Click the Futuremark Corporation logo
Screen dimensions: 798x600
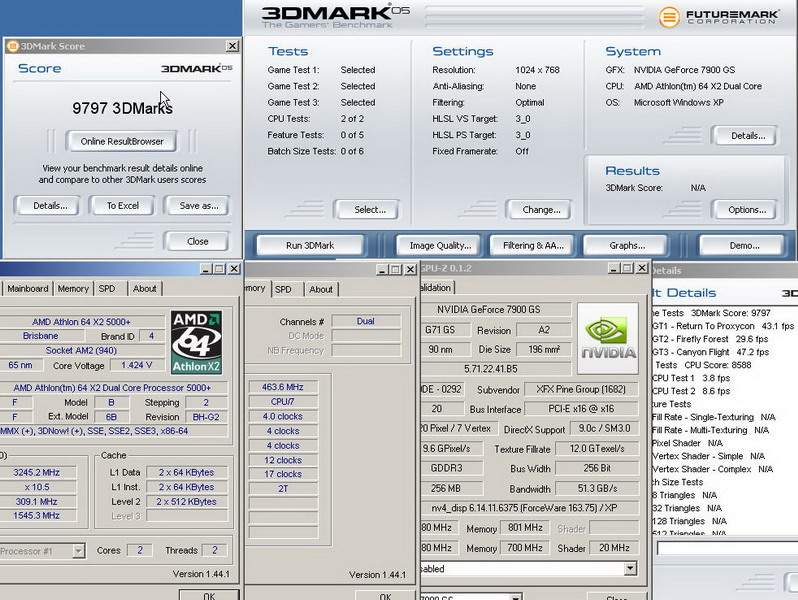click(718, 17)
